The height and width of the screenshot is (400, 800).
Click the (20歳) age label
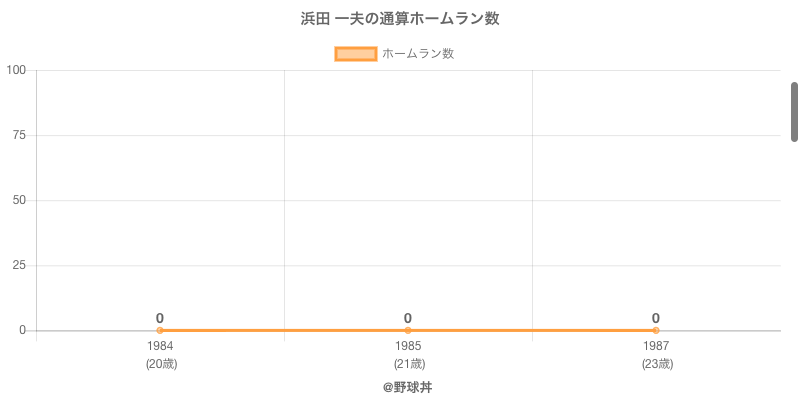(x=161, y=364)
